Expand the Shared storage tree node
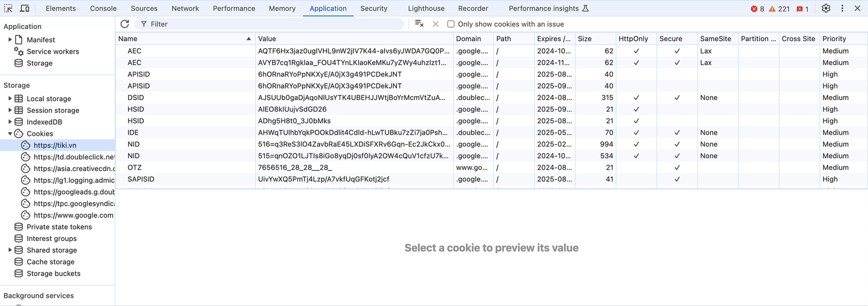868x306 pixels. (x=10, y=250)
